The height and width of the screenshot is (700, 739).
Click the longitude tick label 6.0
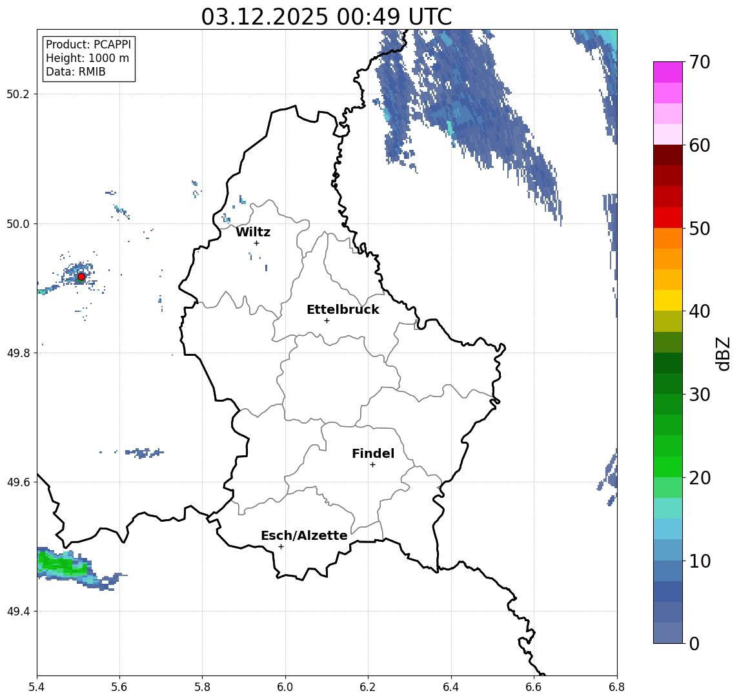[x=285, y=687]
